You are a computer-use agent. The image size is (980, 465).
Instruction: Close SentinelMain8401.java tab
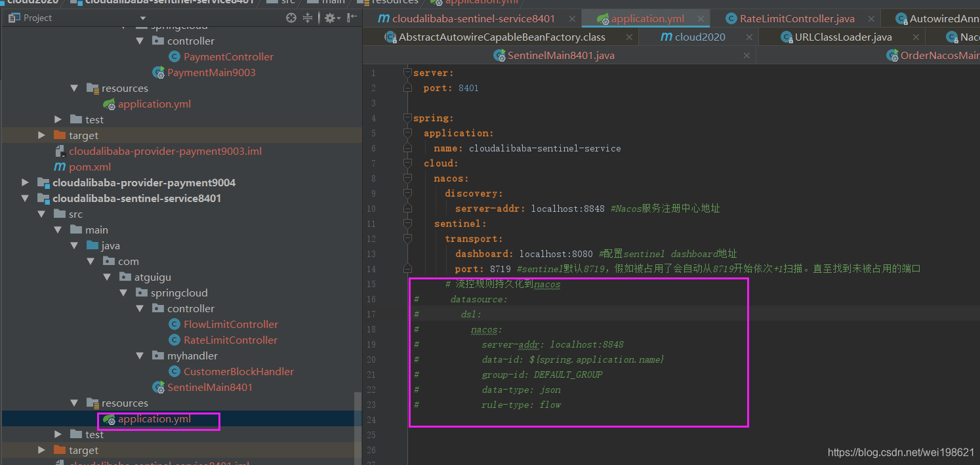point(746,56)
